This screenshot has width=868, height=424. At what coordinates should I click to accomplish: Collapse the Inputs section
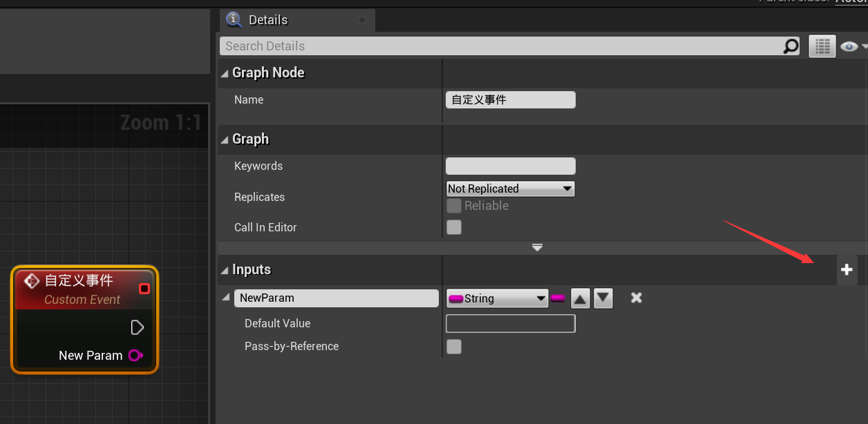click(225, 270)
